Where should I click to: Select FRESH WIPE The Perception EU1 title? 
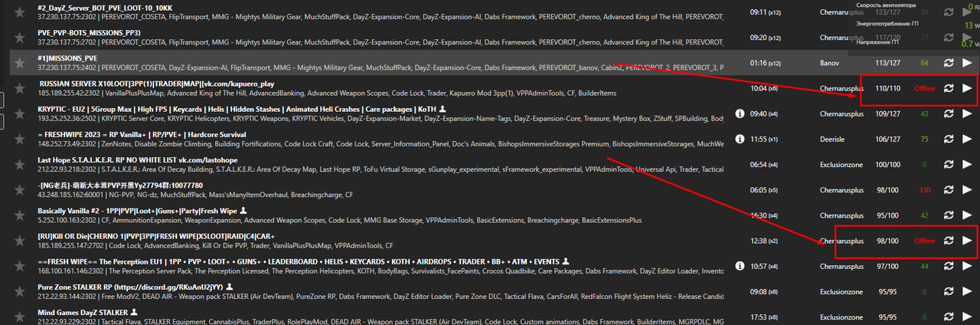click(299, 261)
